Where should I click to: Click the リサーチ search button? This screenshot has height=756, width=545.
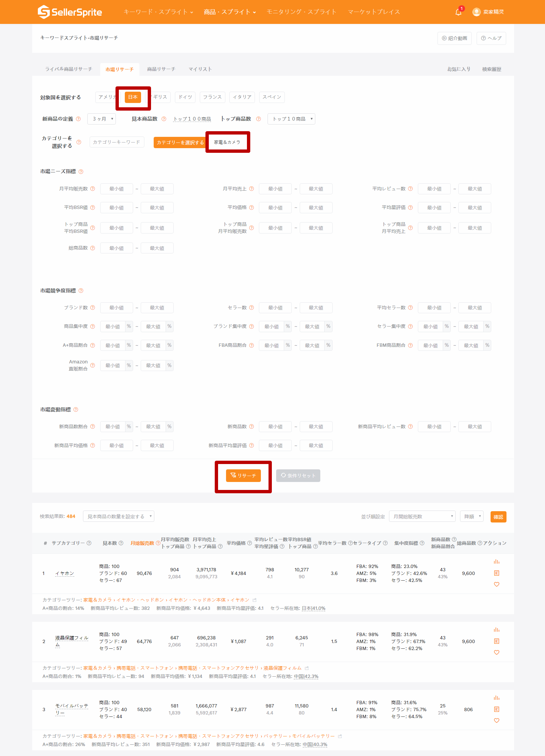click(x=243, y=475)
